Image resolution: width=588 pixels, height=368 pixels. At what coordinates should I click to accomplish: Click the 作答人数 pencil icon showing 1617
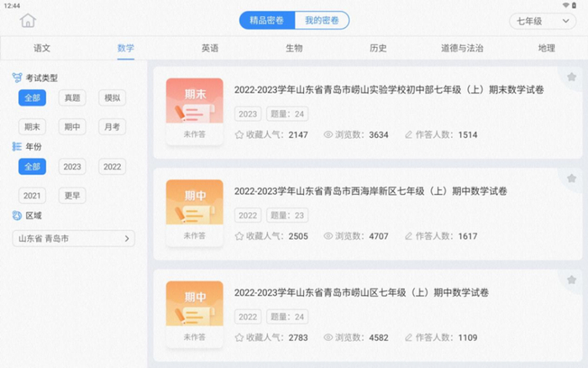coord(409,235)
